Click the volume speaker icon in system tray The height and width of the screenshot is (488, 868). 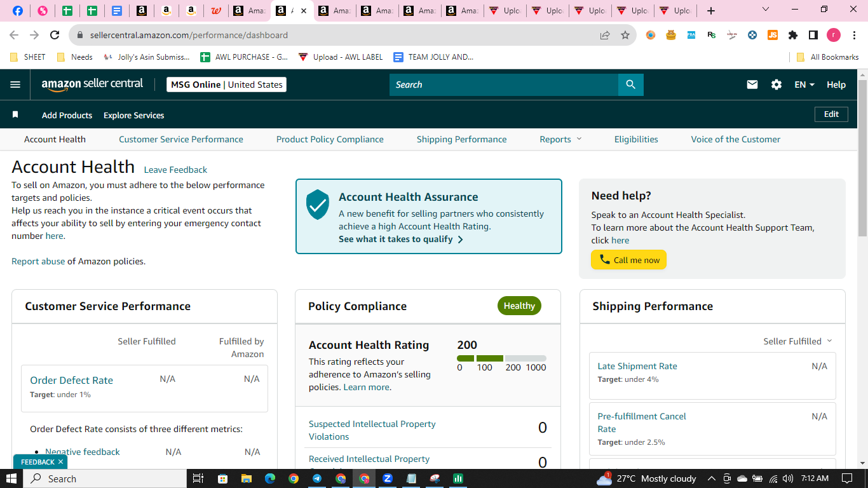[788, 478]
